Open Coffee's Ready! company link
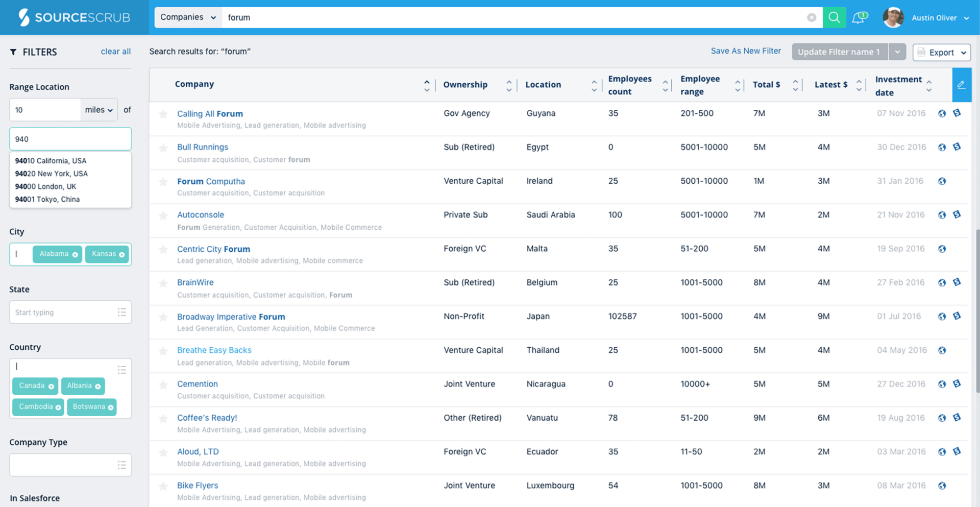980x507 pixels. [x=207, y=418]
